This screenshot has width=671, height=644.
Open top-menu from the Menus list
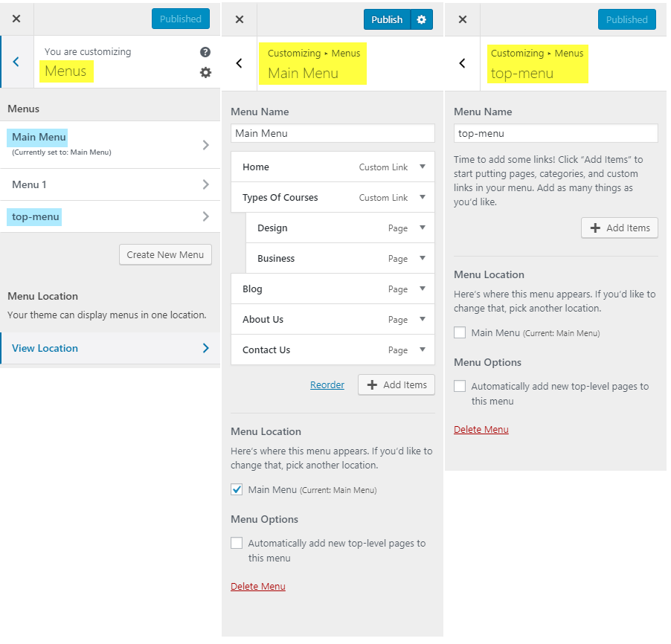[110, 216]
